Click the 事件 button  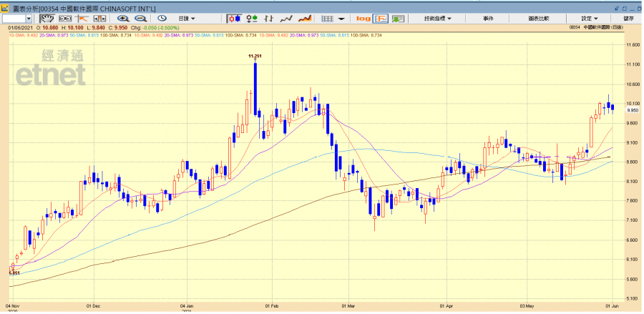pyautogui.click(x=488, y=18)
